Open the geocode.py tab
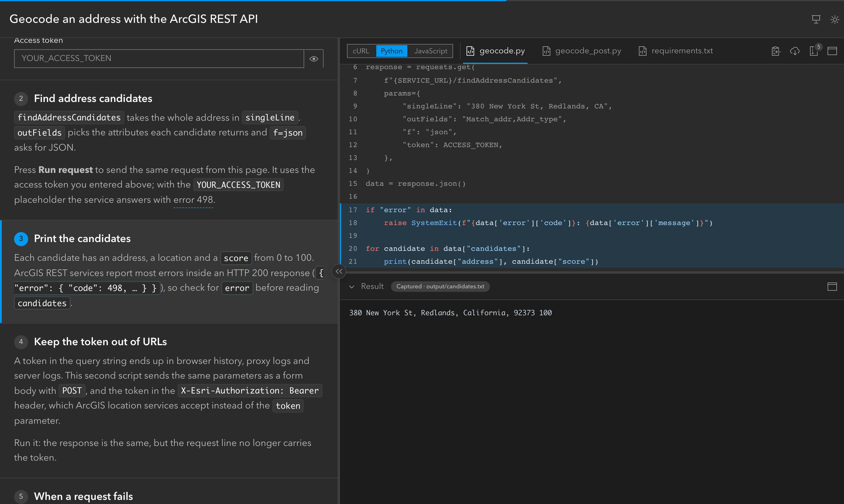This screenshot has height=504, width=844. (496, 51)
